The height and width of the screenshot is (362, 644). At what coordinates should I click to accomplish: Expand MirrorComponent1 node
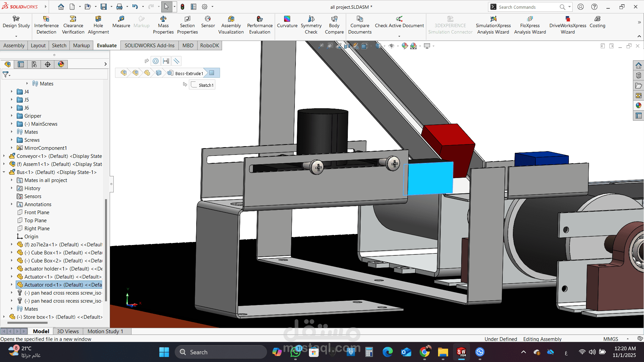click(11, 148)
